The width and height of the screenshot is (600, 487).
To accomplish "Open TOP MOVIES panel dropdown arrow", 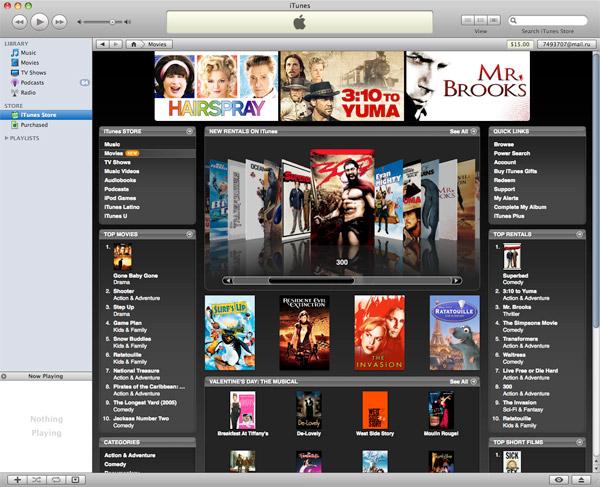I will (189, 234).
